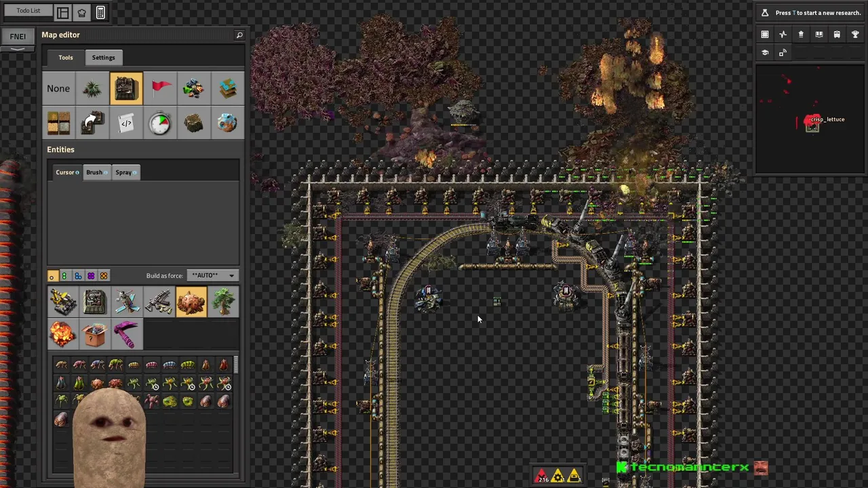Click the search magnifier in Map editor
868x488 pixels.
(x=239, y=35)
